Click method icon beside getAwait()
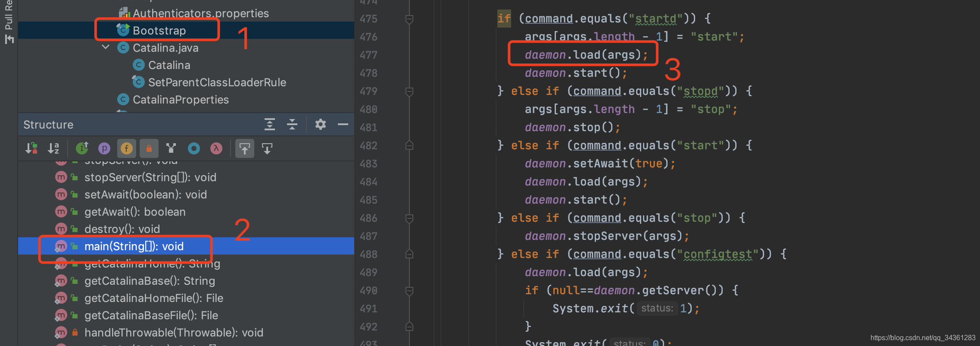This screenshot has height=346, width=980. (x=61, y=212)
